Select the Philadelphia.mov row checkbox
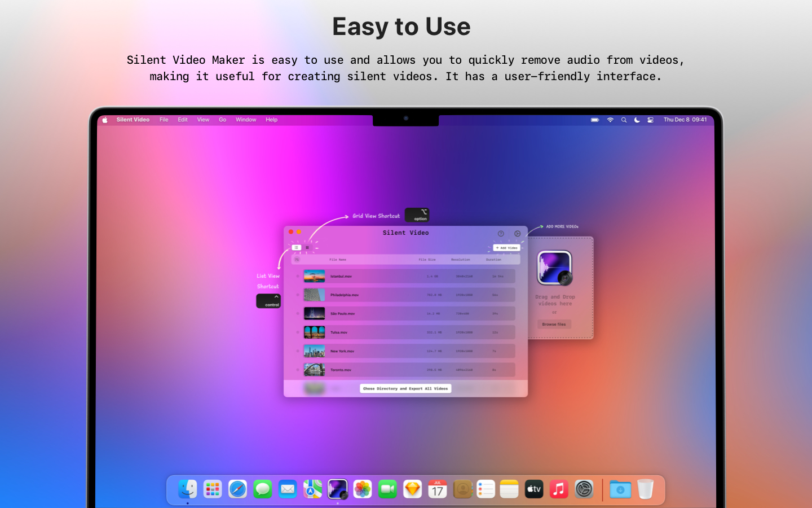The height and width of the screenshot is (508, 812). [x=298, y=295]
